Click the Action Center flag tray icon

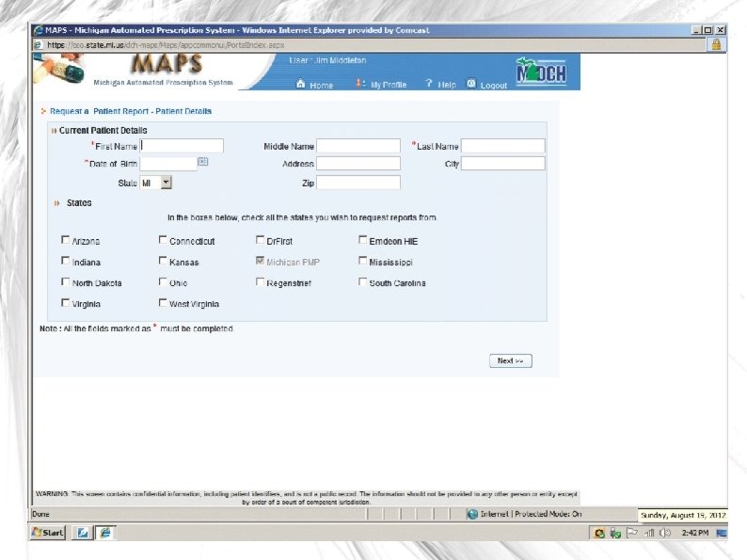(632, 533)
